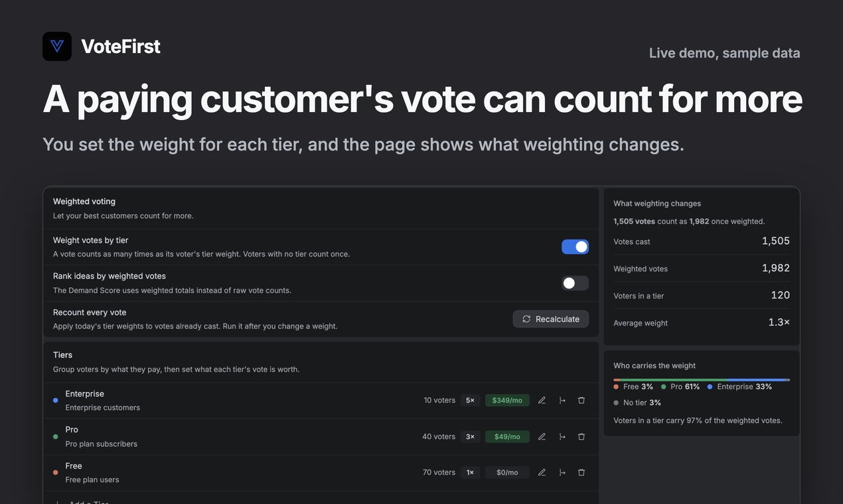Click the Recalculate button
Image resolution: width=843 pixels, height=504 pixels.
coord(551,319)
